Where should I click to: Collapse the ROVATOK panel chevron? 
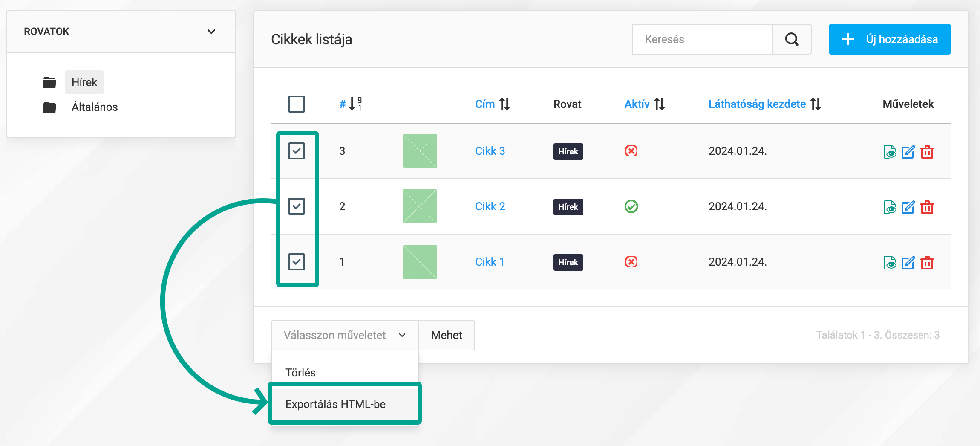pyautogui.click(x=211, y=32)
